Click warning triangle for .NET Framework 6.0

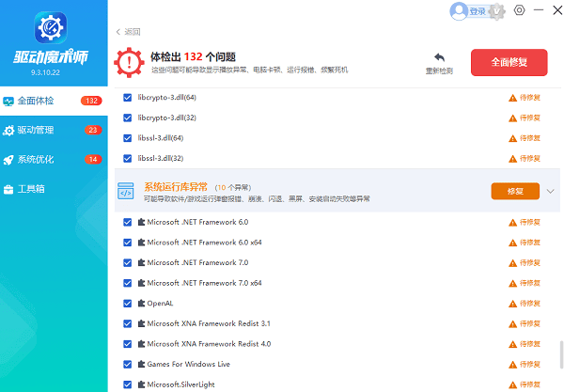(x=512, y=223)
